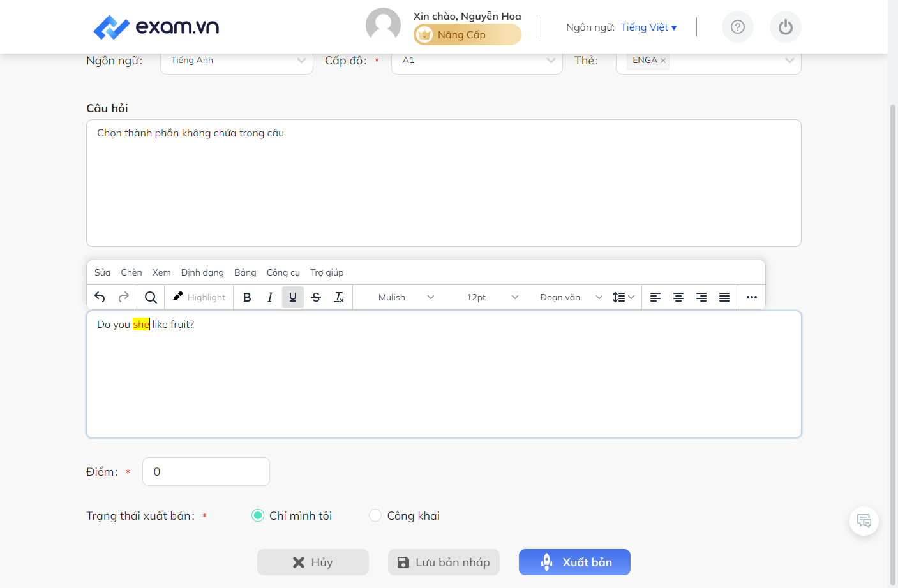898x588 pixels.
Task: Show more toolbar options (three dots)
Action: click(752, 297)
